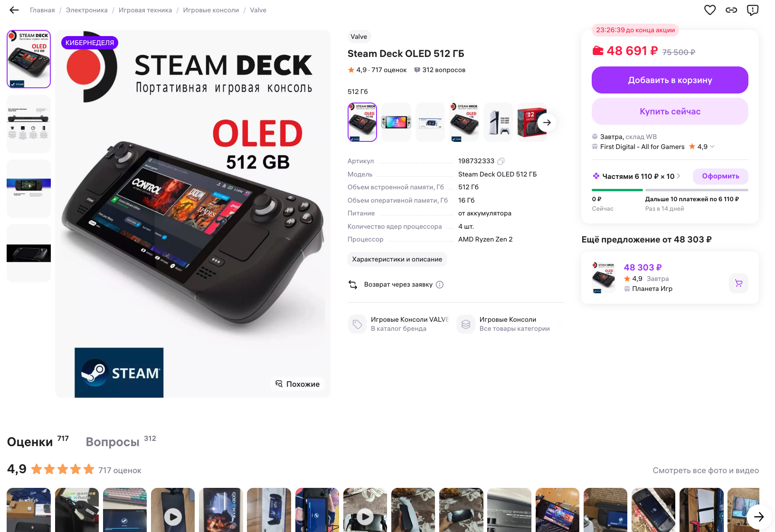The width and height of the screenshot is (775, 532).
Task: Add Планета Игр offer to cart icon
Action: [x=738, y=283]
